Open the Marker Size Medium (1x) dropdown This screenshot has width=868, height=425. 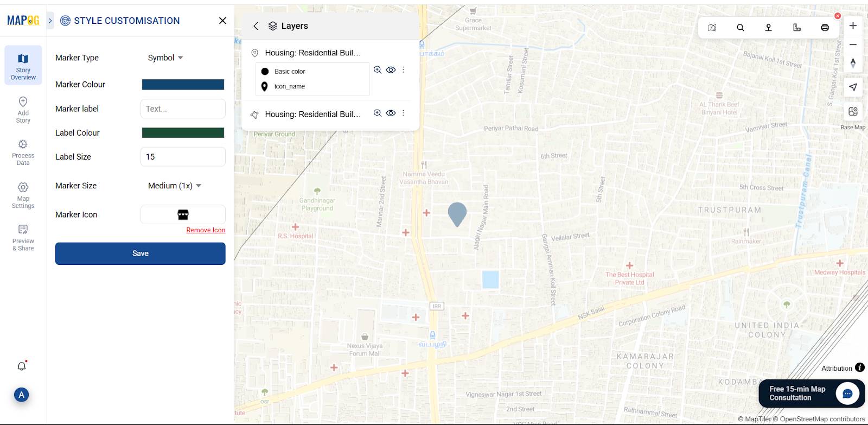tap(174, 186)
